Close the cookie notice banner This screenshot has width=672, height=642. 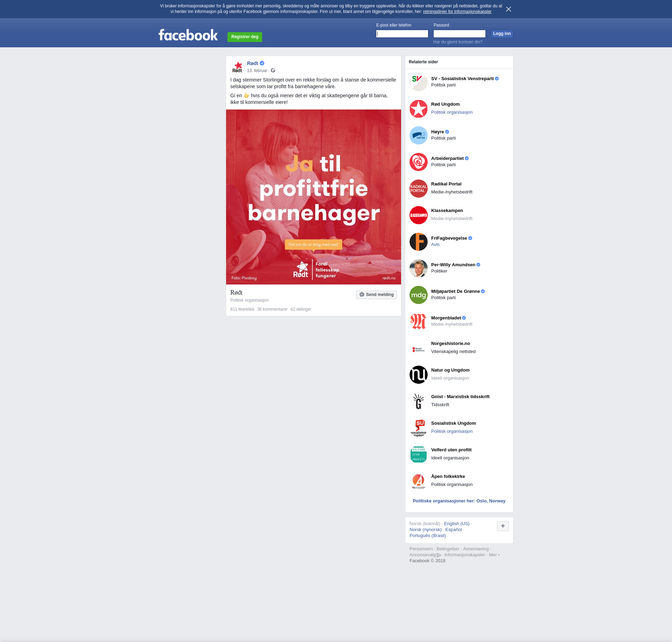509,9
